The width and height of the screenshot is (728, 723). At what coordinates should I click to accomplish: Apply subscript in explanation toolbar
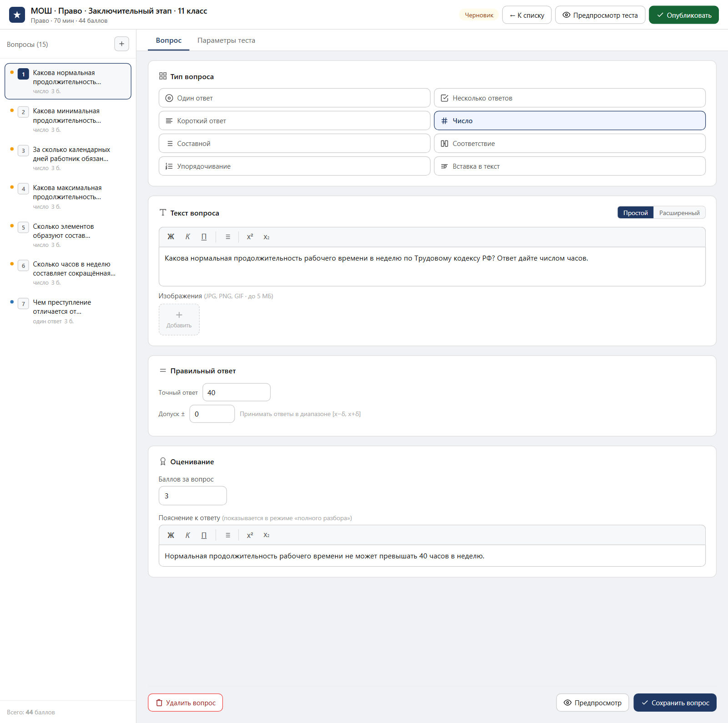(x=267, y=535)
